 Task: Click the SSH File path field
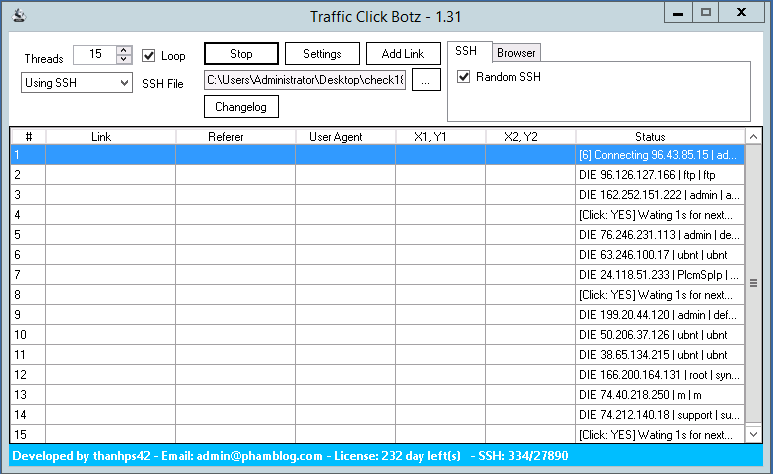click(x=305, y=80)
